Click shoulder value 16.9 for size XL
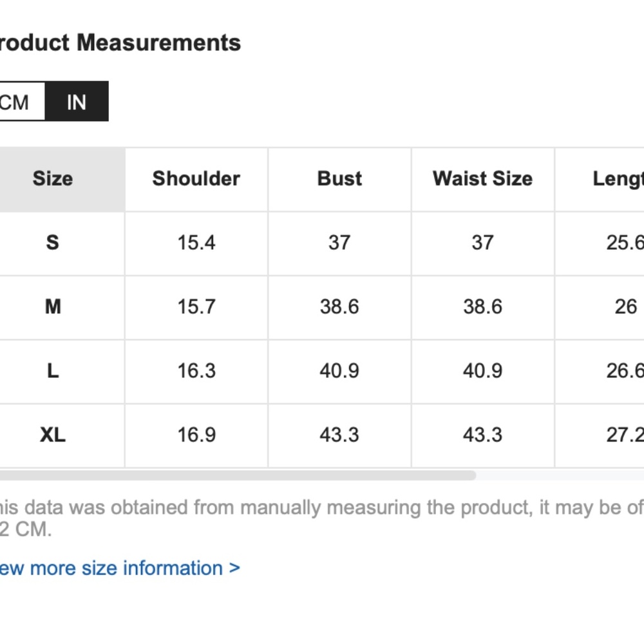 (196, 435)
